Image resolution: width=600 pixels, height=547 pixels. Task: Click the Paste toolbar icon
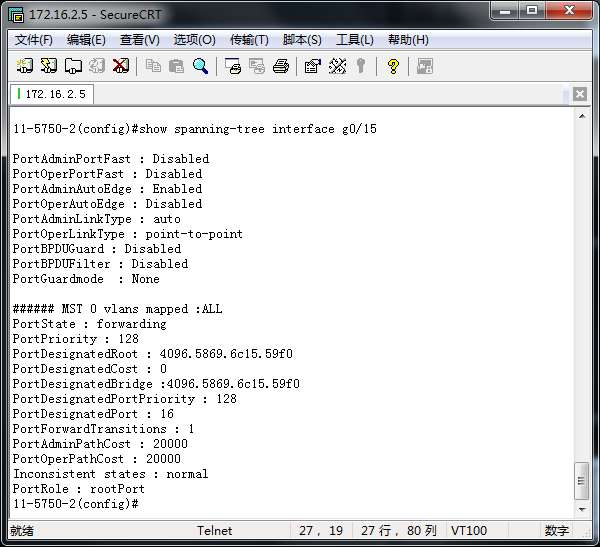(177, 66)
